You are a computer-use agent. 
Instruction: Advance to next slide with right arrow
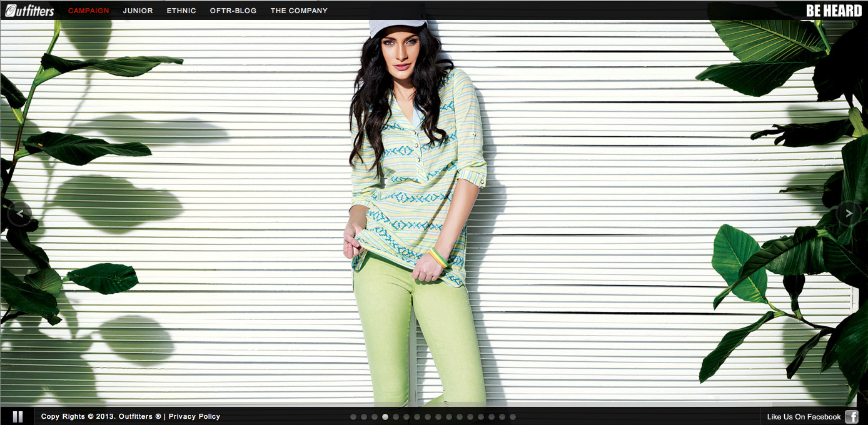coord(849,214)
